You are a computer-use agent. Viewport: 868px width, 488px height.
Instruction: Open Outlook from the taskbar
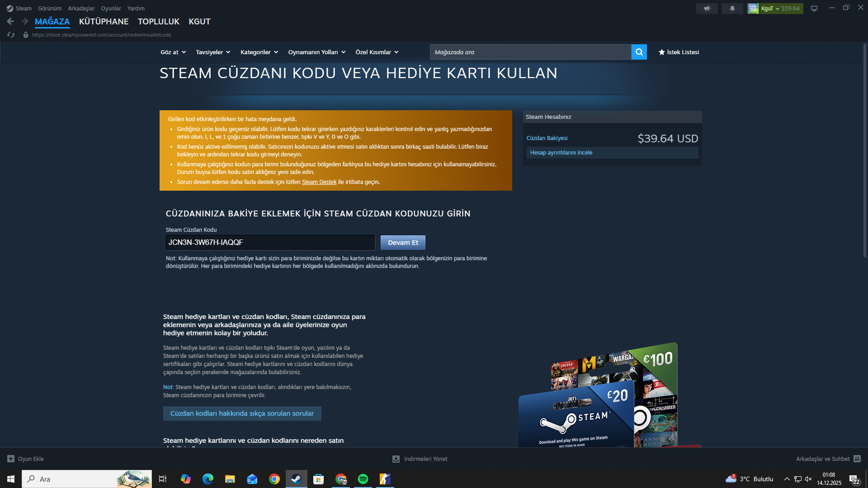(x=252, y=479)
